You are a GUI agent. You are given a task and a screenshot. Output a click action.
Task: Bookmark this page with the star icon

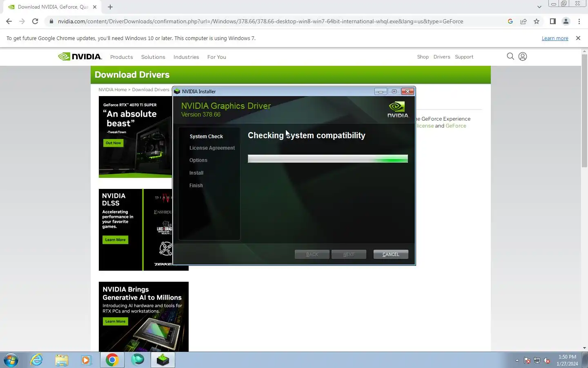click(537, 21)
